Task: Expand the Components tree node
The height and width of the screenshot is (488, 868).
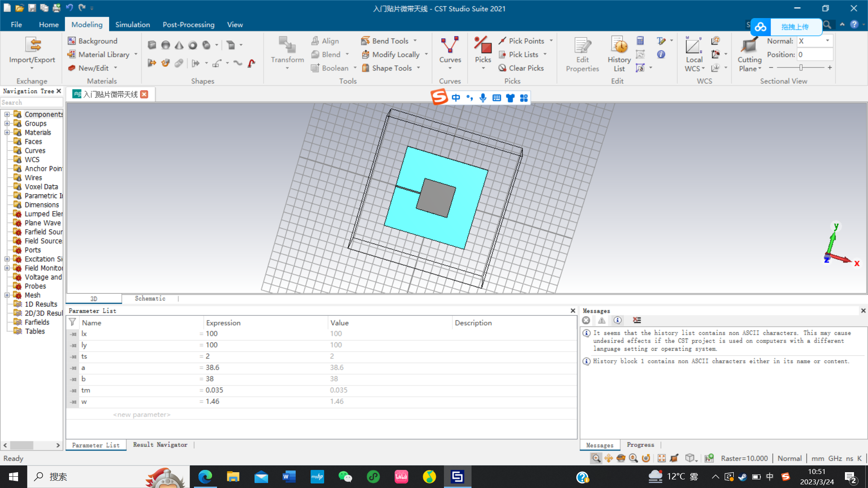Action: pyautogui.click(x=7, y=114)
